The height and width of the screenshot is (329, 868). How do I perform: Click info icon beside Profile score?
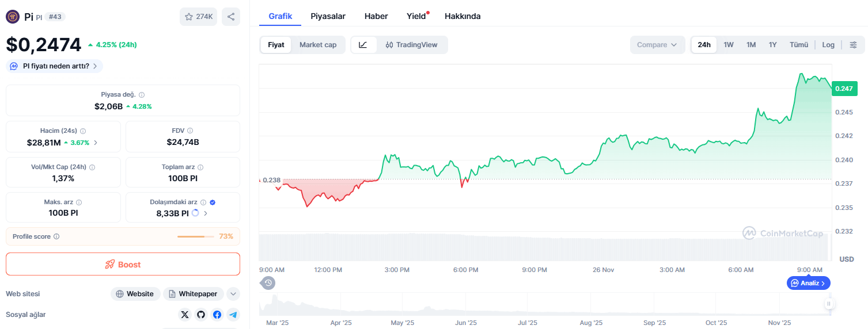[x=56, y=236]
